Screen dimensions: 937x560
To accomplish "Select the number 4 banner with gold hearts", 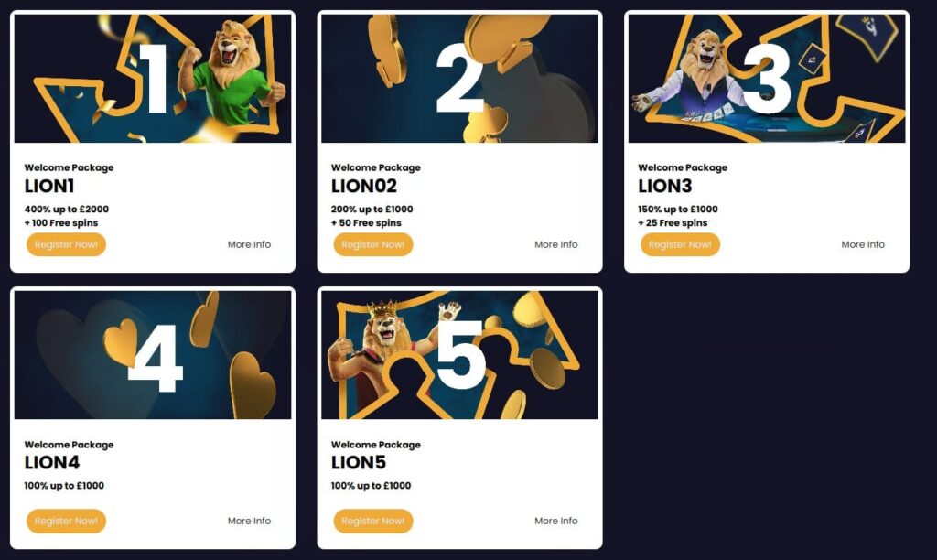I will point(153,355).
